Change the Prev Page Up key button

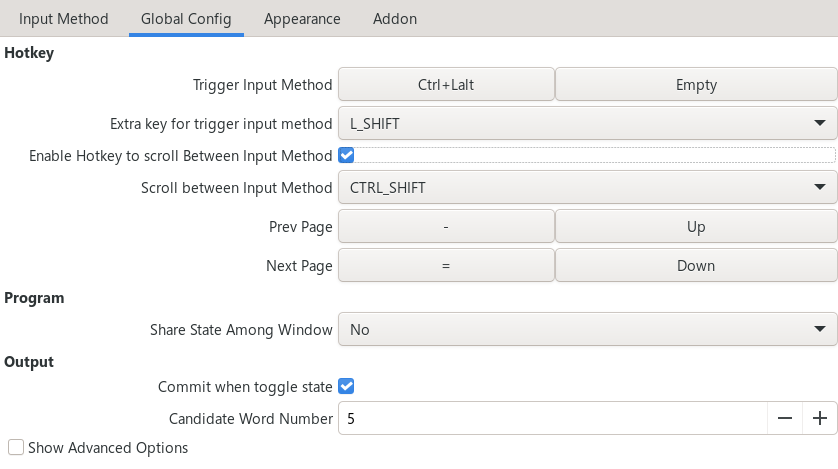coord(696,227)
